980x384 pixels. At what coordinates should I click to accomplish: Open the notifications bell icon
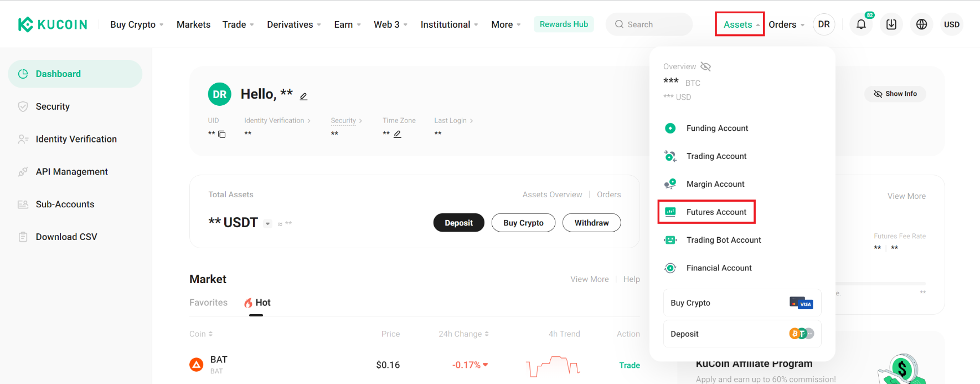(861, 24)
